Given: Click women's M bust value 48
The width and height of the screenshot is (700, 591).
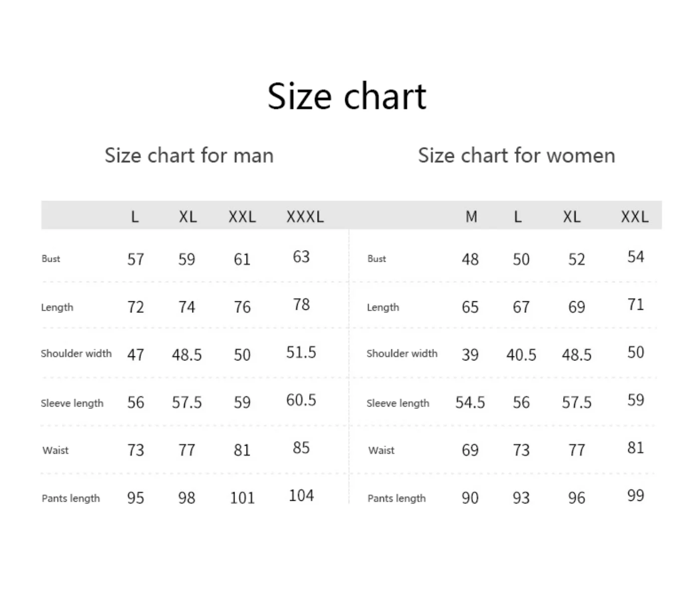Looking at the screenshot, I should [470, 259].
